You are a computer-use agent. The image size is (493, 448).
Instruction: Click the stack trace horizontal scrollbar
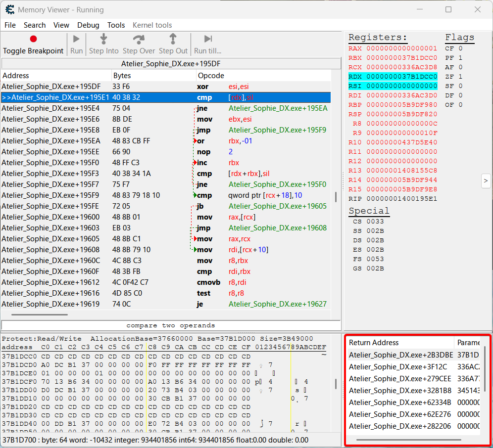408,440
